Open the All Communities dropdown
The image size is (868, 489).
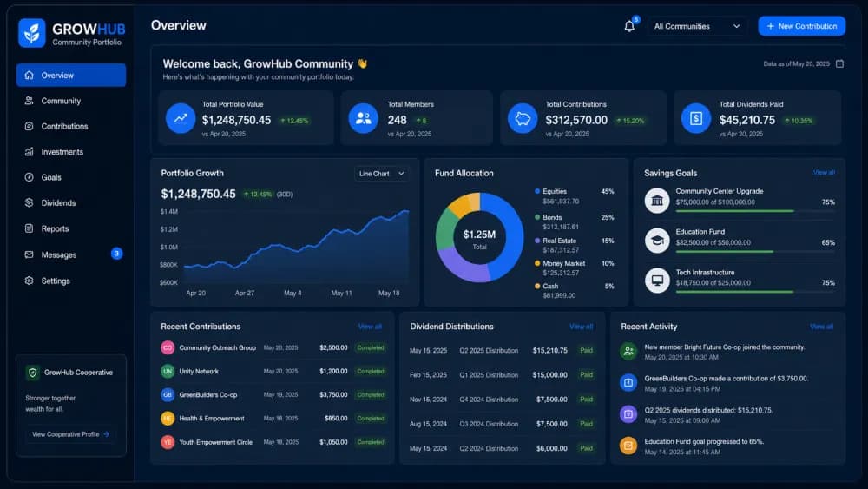pyautogui.click(x=697, y=26)
